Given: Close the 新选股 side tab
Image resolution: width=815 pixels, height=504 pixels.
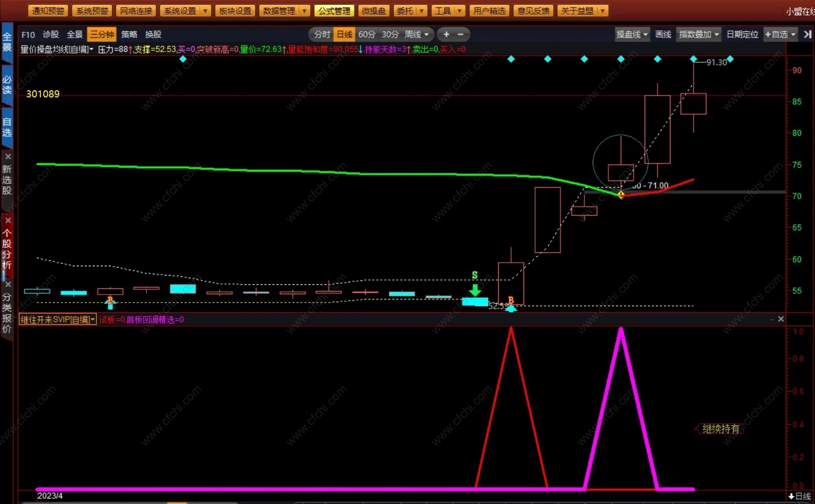Looking at the screenshot, I should 8,157.
